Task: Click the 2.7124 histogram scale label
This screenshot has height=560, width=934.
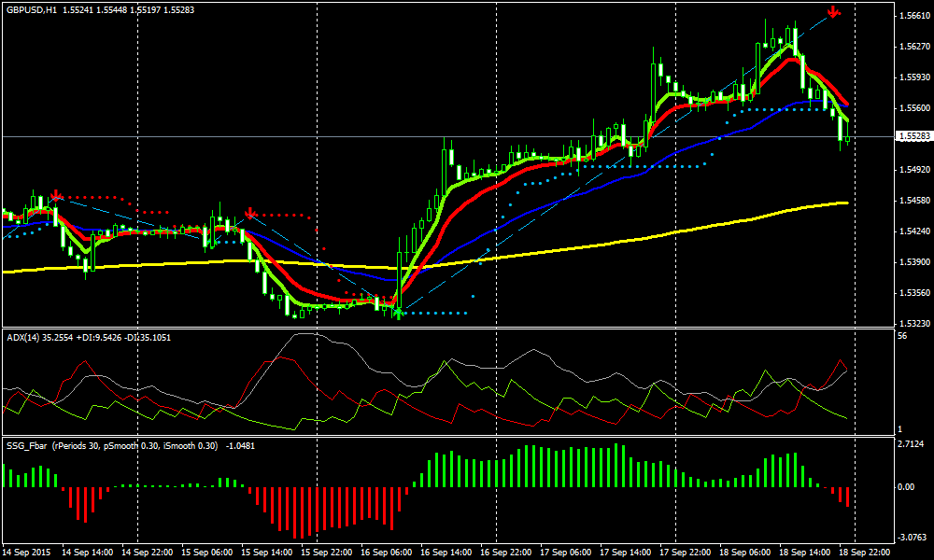Action: [x=912, y=444]
